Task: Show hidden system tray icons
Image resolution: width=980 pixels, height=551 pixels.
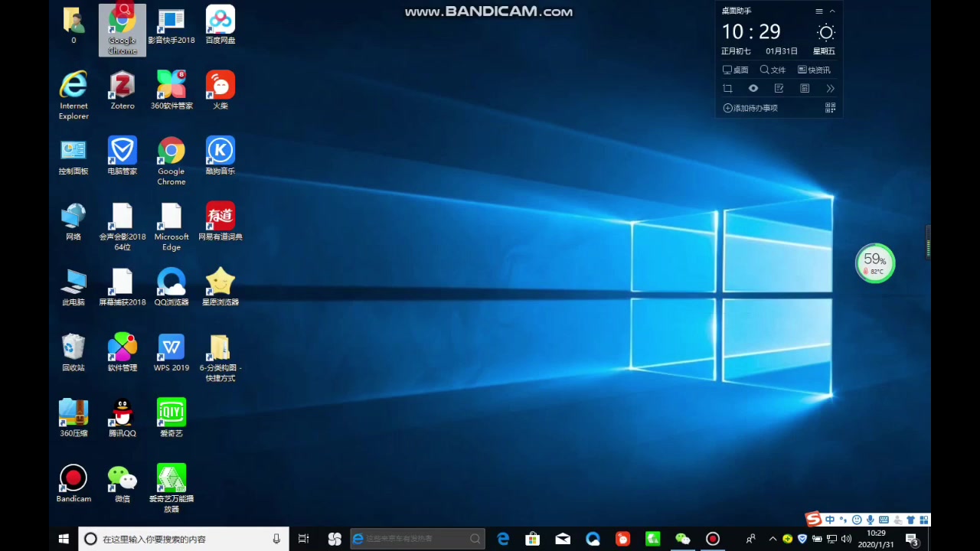Action: (x=773, y=539)
